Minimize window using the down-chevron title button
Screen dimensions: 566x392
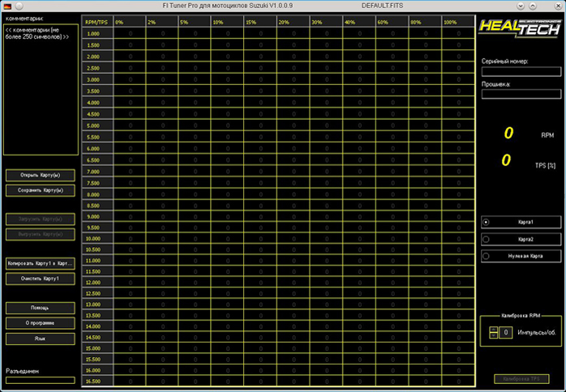coord(521,6)
